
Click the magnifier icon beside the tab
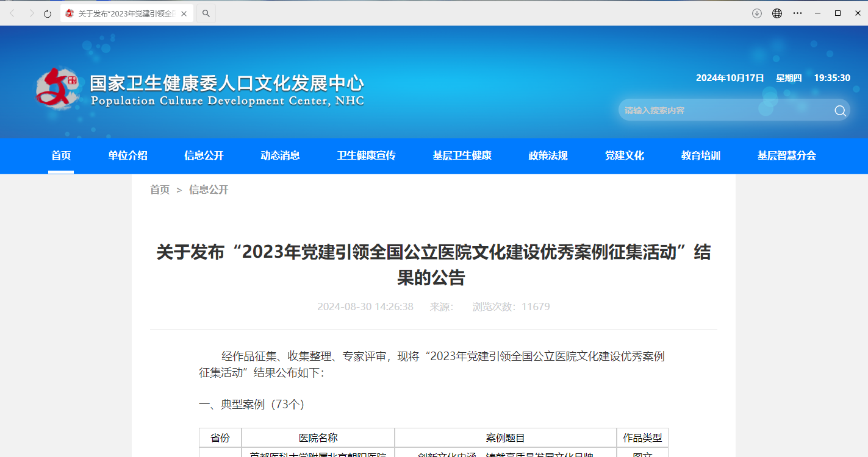[x=206, y=13]
